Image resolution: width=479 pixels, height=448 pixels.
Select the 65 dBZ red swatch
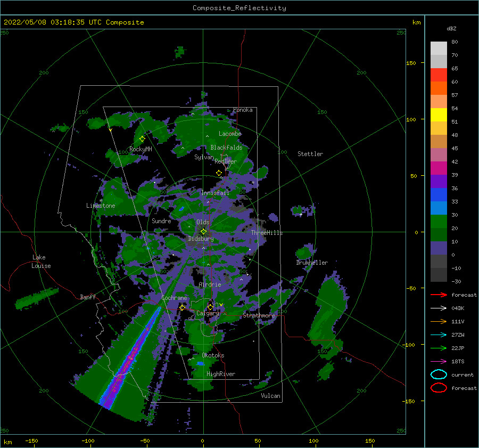pyautogui.click(x=439, y=75)
